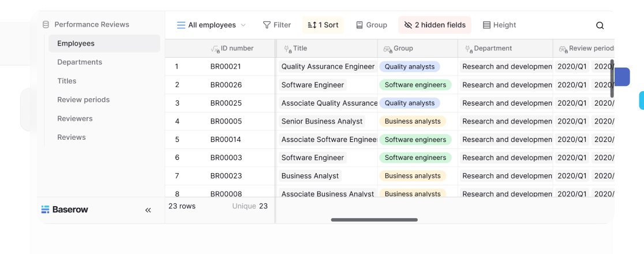Click the lookup icon on Department column
The image size is (644, 254).
pos(469,49)
